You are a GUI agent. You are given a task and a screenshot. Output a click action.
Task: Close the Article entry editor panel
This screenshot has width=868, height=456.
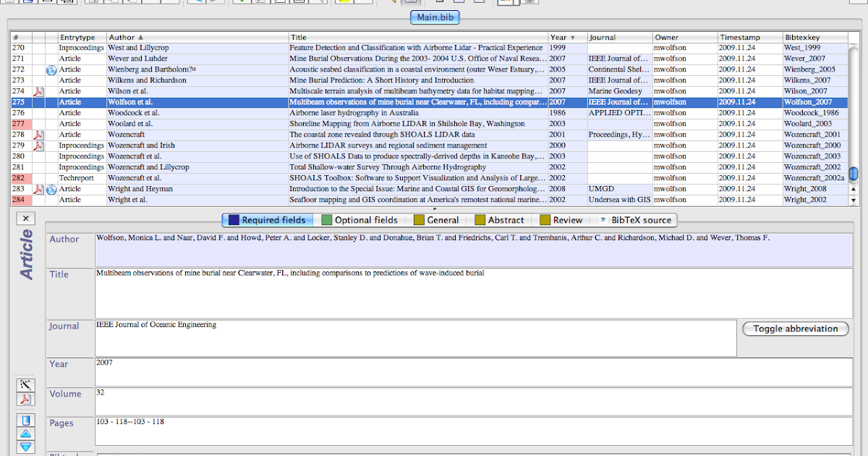(x=25, y=219)
